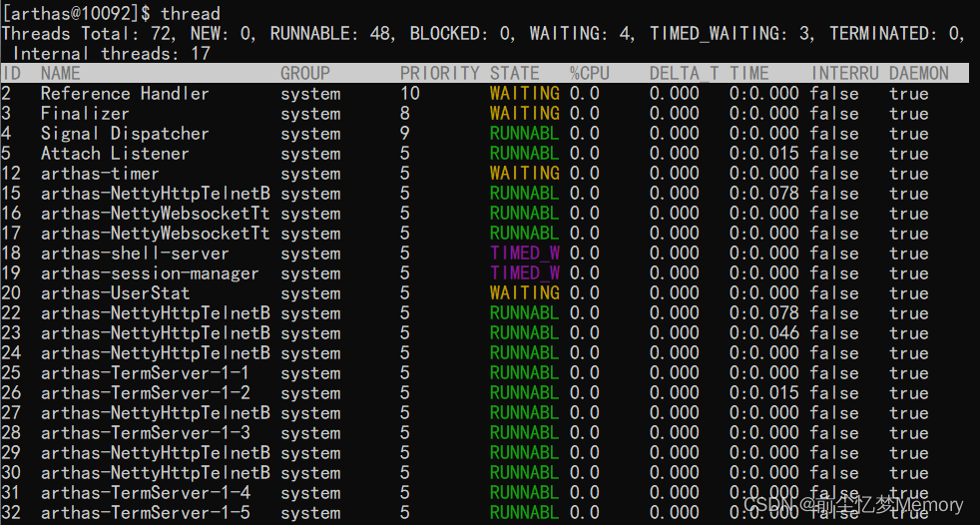Click the GROUP column header
The width and height of the screenshot is (980, 525).
click(305, 73)
